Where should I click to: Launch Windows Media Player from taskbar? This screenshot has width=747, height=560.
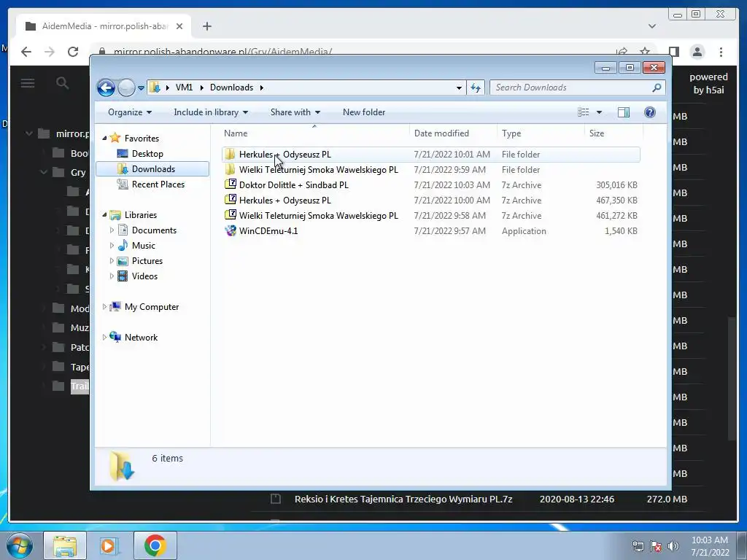(109, 545)
